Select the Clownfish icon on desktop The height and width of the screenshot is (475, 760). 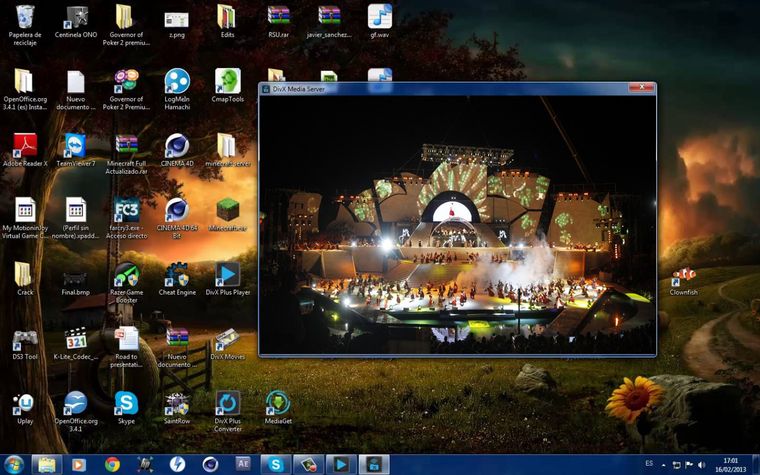click(684, 275)
